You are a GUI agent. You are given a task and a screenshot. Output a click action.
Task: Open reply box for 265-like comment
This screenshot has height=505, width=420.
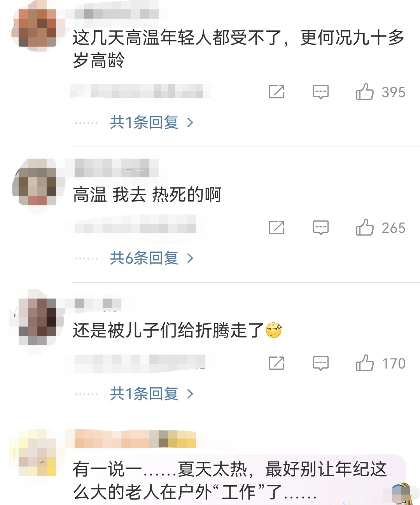point(321,227)
